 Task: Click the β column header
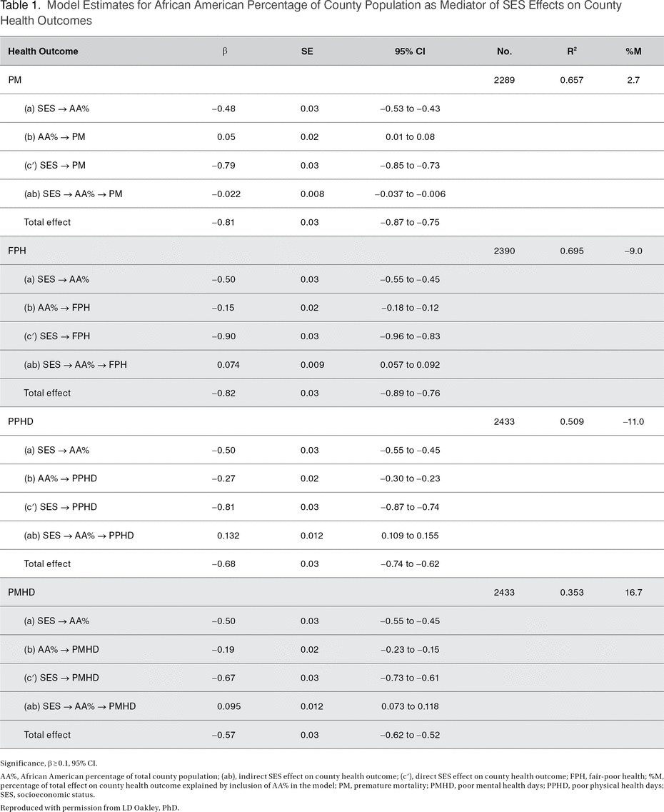[x=224, y=51]
